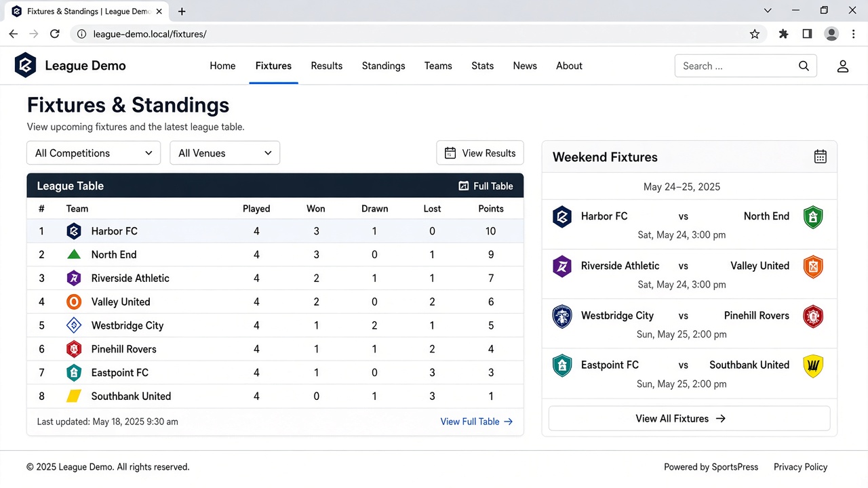Click Southbank United yellow shield in fixtures

pos(813,366)
